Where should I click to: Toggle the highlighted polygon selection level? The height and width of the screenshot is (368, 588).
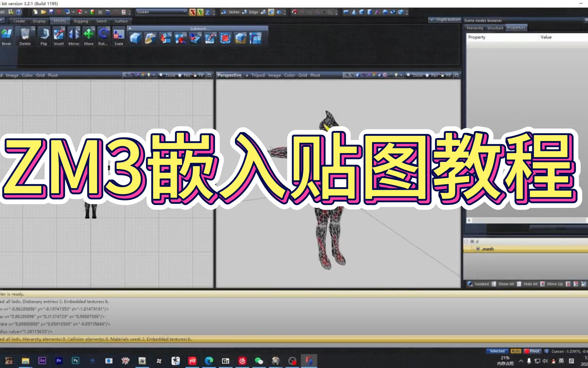[x=271, y=12]
